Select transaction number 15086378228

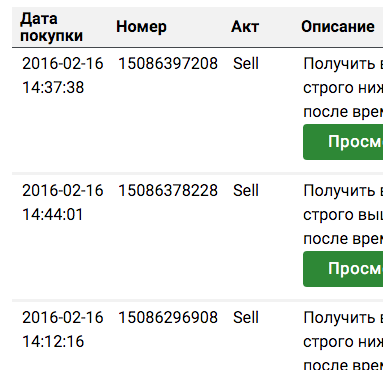[168, 191]
